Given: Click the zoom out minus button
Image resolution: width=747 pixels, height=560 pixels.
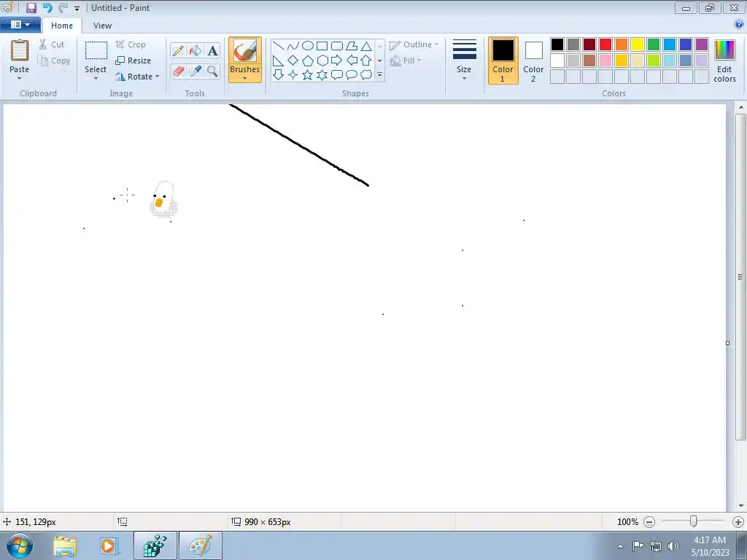Looking at the screenshot, I should (x=649, y=522).
